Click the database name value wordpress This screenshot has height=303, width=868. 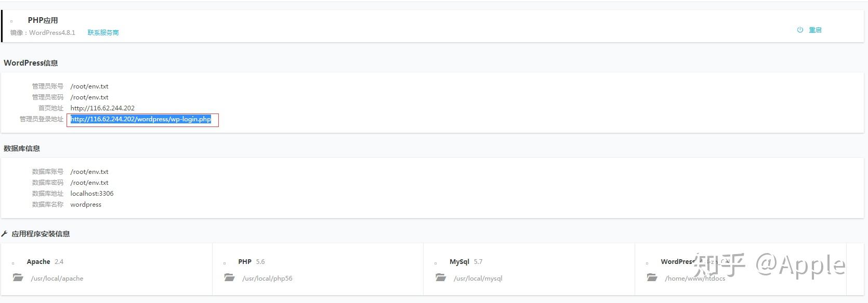(x=86, y=205)
